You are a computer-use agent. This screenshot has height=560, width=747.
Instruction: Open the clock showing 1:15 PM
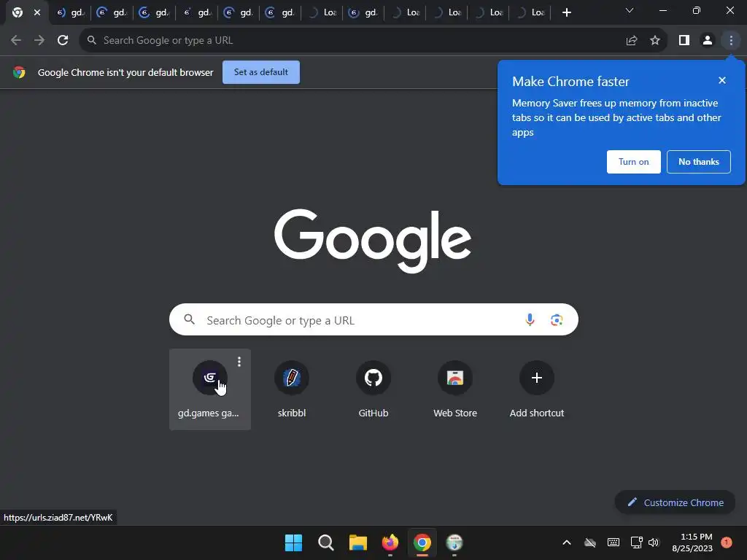point(692,542)
